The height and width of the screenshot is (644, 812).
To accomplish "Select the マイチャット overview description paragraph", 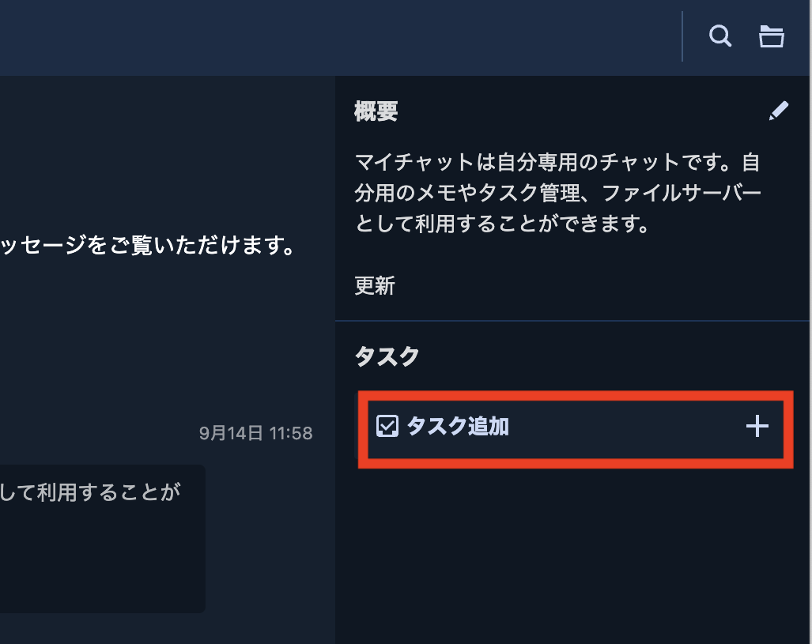I will (557, 193).
